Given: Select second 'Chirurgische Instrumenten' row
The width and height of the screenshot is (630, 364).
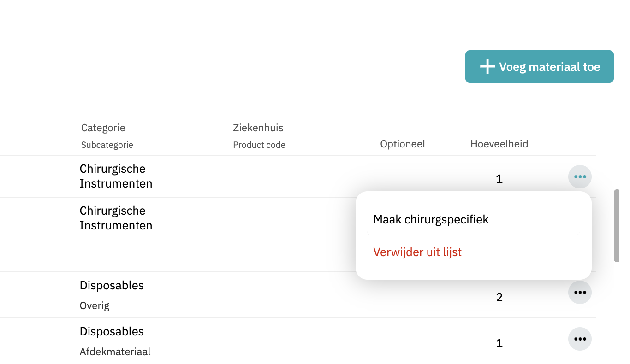Looking at the screenshot, I should click(116, 218).
